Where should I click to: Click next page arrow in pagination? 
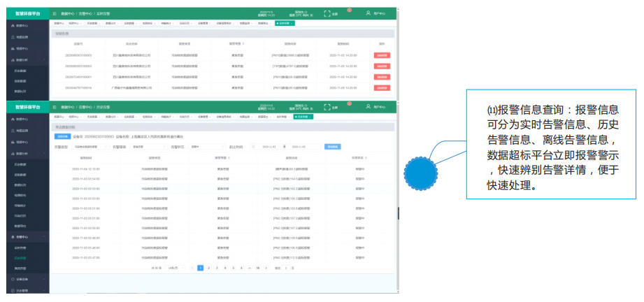pos(266,268)
